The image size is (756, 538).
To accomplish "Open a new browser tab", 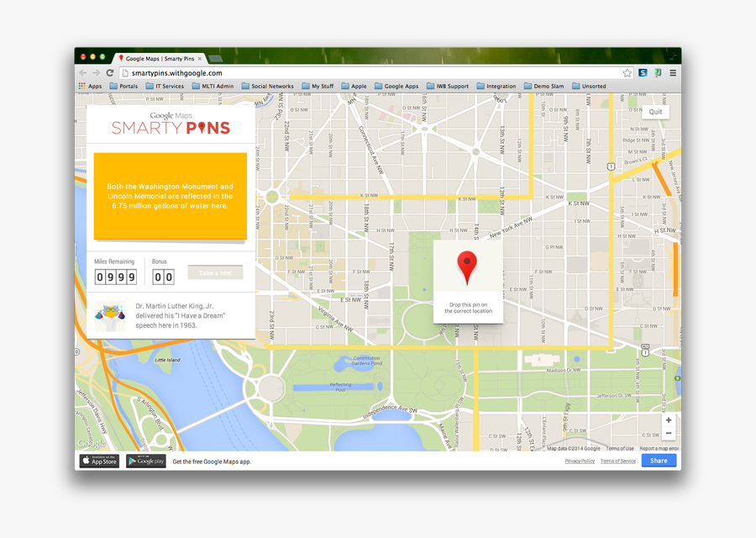I will tap(215, 59).
